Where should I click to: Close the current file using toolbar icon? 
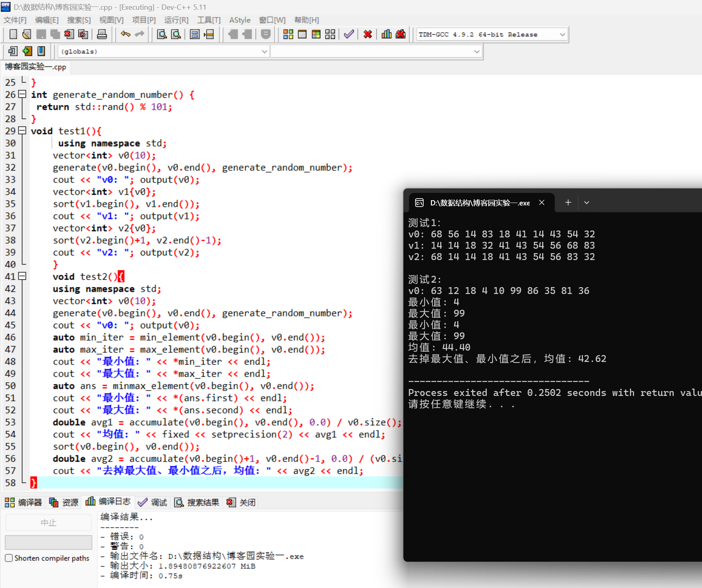point(69,34)
